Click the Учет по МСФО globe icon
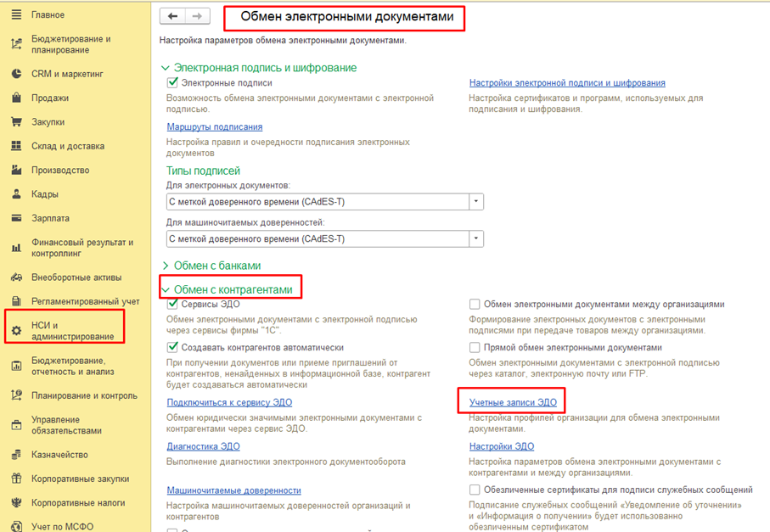 [16, 527]
